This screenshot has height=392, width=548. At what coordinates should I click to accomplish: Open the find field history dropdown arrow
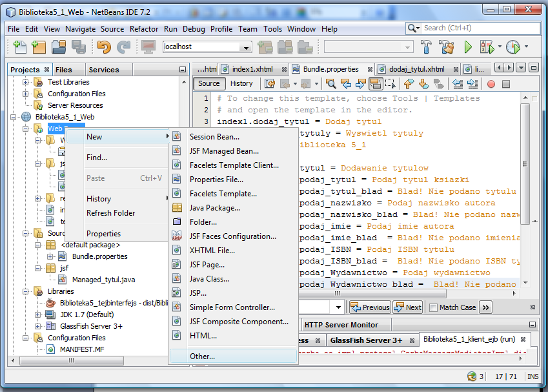click(338, 307)
